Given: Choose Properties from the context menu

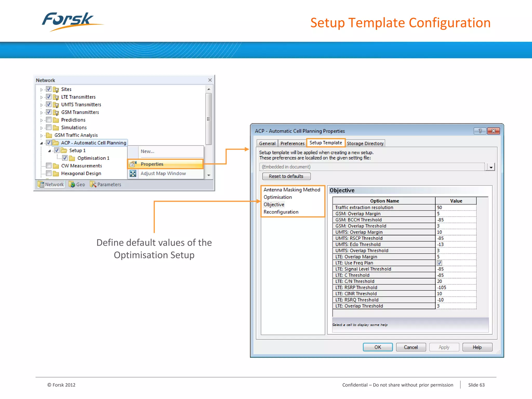Looking at the screenshot, I should 165,164.
